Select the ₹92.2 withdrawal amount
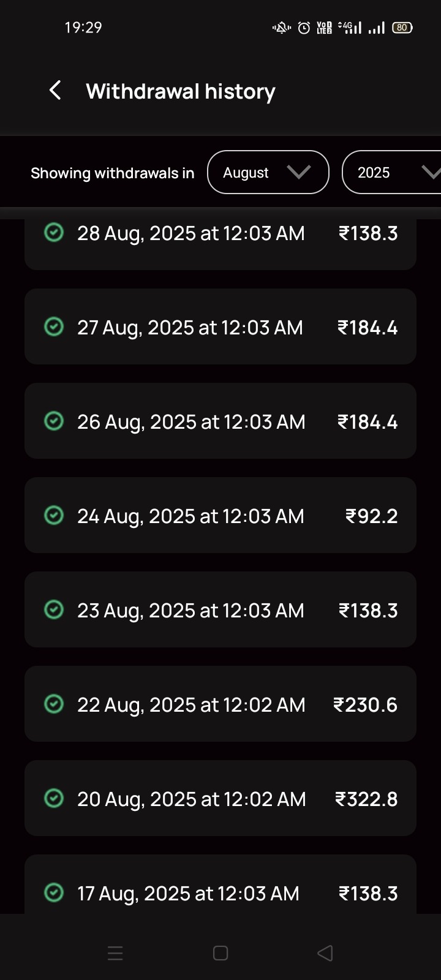Screen dimensions: 441x980 (372, 516)
